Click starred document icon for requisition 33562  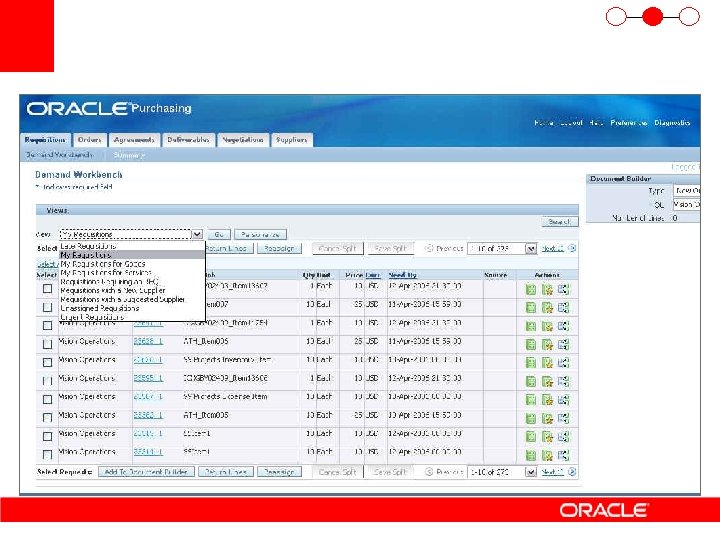click(547, 418)
